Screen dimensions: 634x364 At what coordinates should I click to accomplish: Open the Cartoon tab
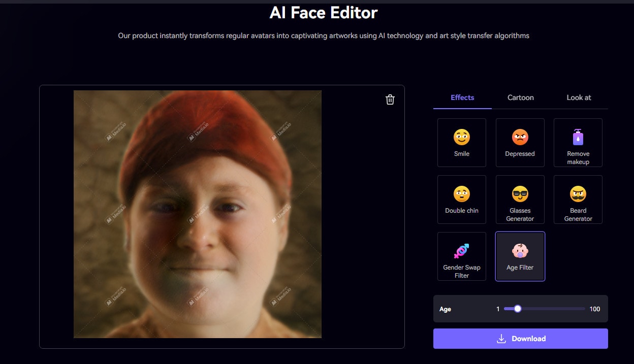click(521, 97)
